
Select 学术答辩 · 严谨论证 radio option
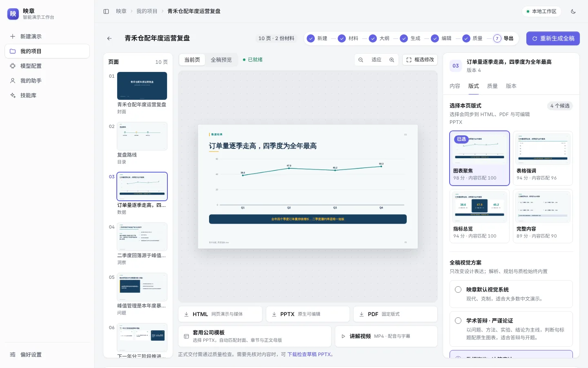click(458, 321)
